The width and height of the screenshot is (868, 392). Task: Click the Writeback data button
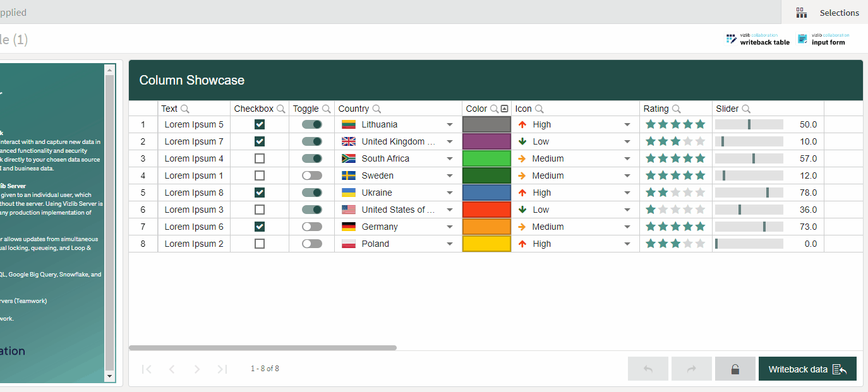pyautogui.click(x=807, y=369)
